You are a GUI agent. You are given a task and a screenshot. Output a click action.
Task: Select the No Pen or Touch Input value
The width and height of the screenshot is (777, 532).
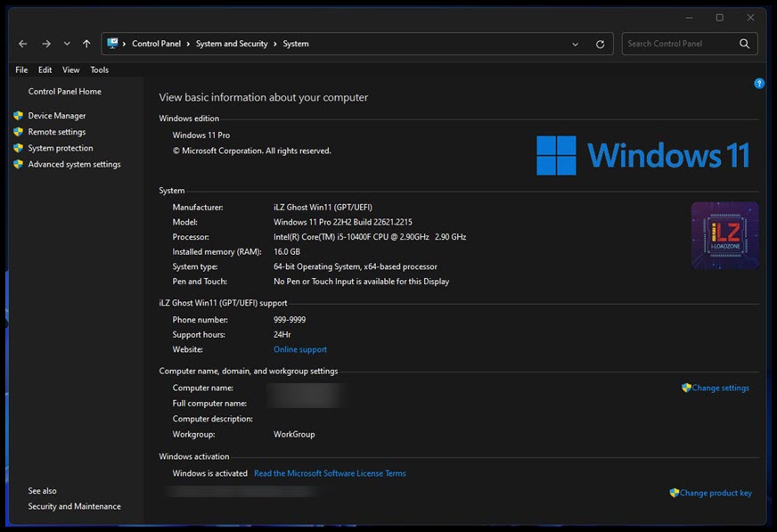pos(361,282)
